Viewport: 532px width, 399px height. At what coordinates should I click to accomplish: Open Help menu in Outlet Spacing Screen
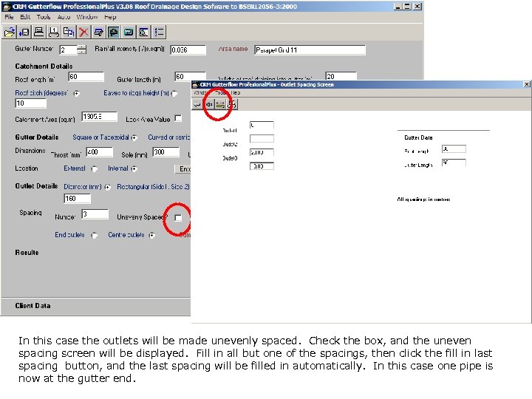(236, 92)
